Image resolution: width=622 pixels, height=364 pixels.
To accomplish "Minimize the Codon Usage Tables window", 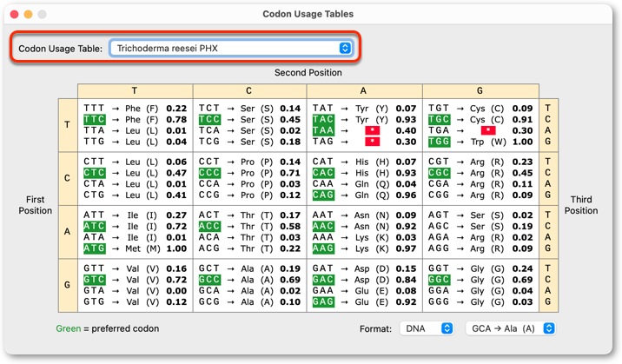I will pyautogui.click(x=28, y=14).
